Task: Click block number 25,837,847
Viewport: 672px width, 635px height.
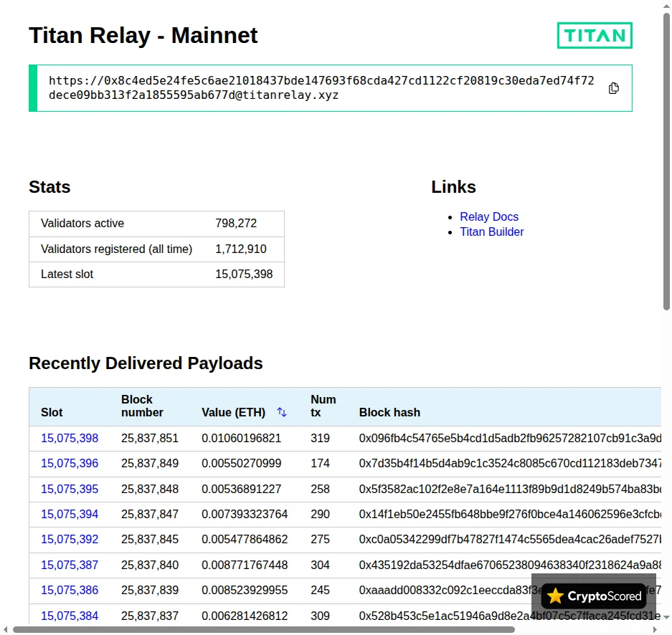Action: click(x=150, y=514)
